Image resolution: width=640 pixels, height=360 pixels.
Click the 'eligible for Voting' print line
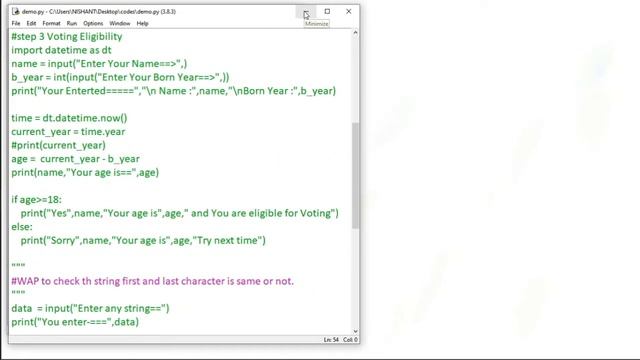(180, 213)
